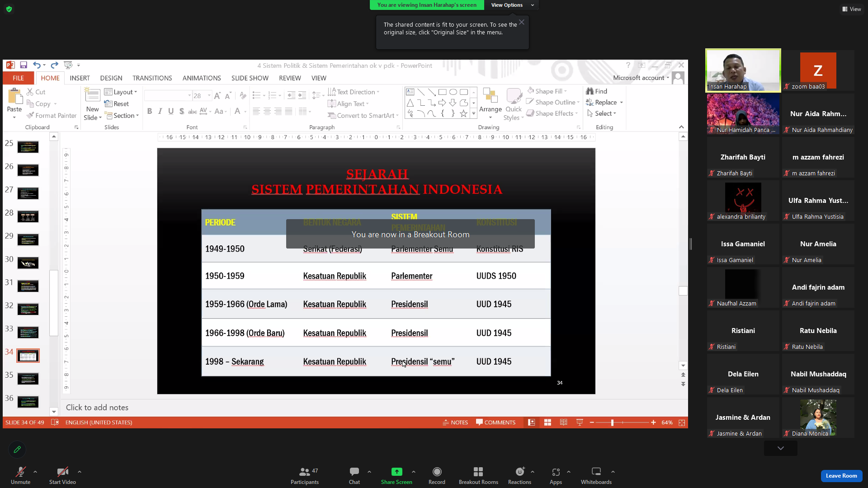Toggle Underline formatting
Image resolution: width=868 pixels, height=488 pixels.
[x=171, y=111]
